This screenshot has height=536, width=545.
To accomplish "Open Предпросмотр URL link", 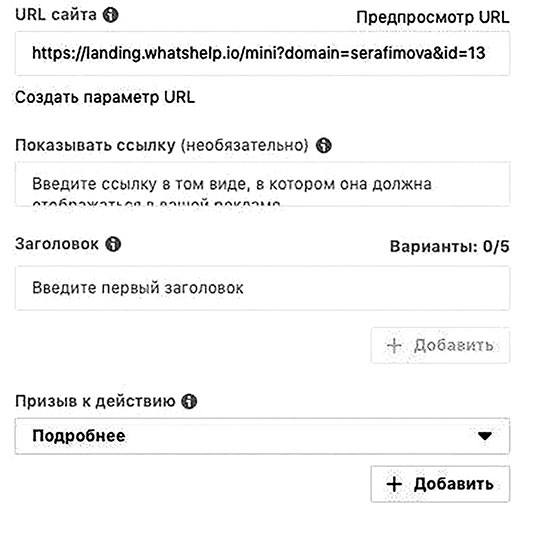I will click(x=433, y=17).
